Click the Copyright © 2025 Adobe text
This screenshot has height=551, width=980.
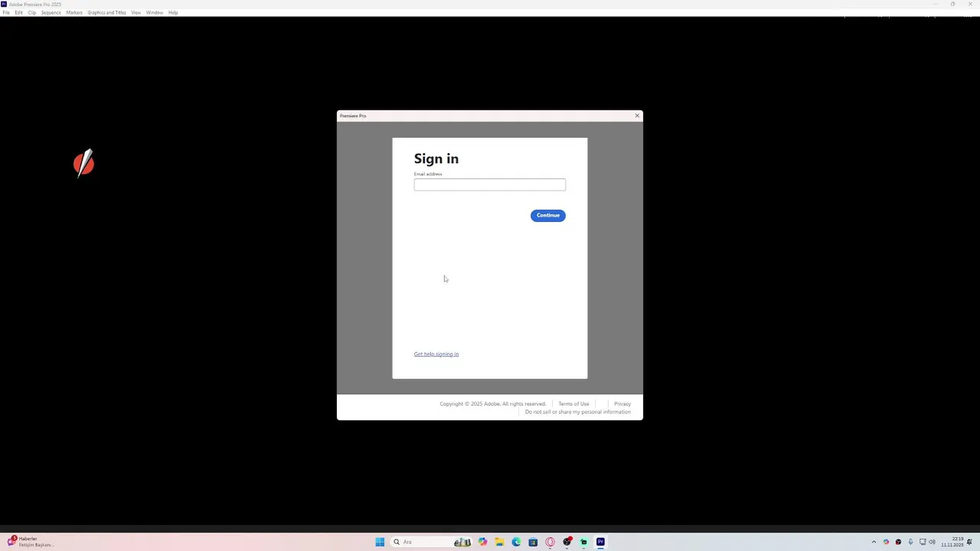click(x=492, y=403)
